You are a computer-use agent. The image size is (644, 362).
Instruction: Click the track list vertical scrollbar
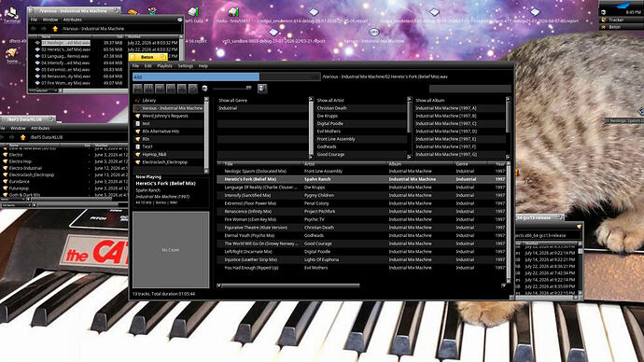coord(509,222)
